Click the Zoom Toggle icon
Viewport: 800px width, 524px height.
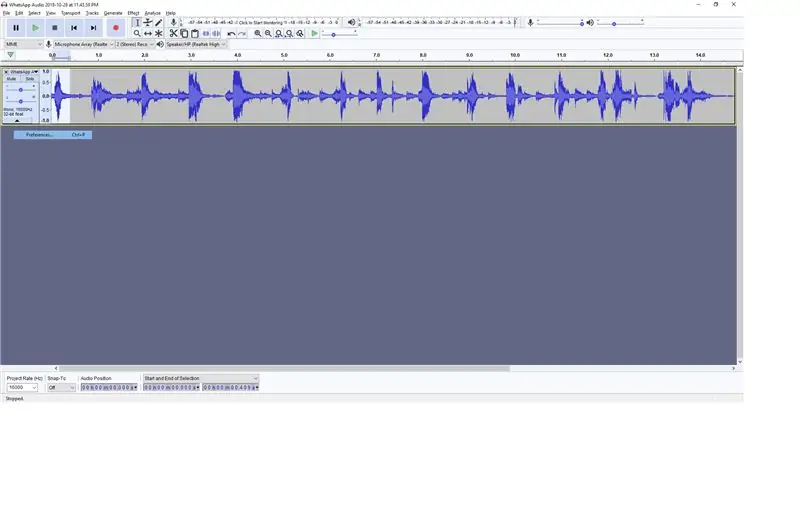tap(301, 34)
